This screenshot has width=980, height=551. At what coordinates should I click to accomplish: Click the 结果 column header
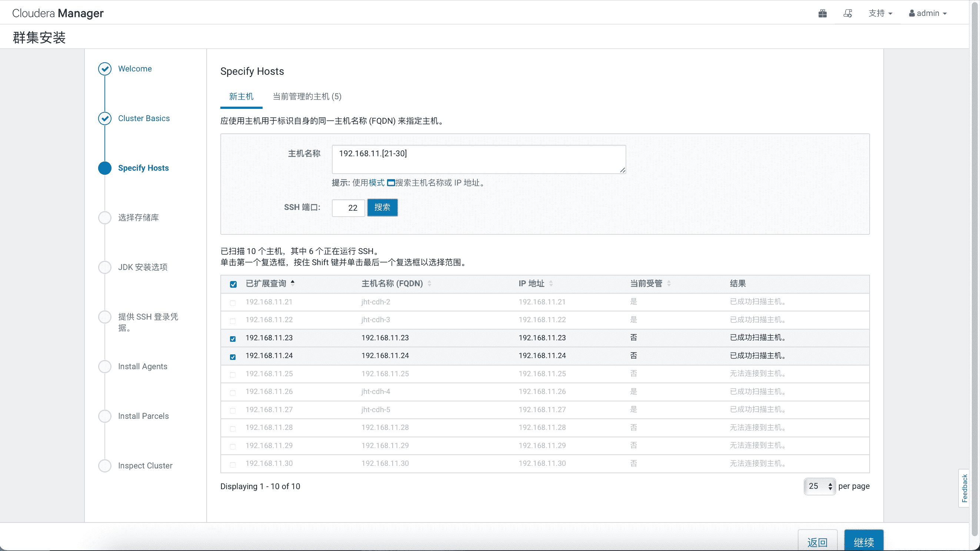coord(738,283)
